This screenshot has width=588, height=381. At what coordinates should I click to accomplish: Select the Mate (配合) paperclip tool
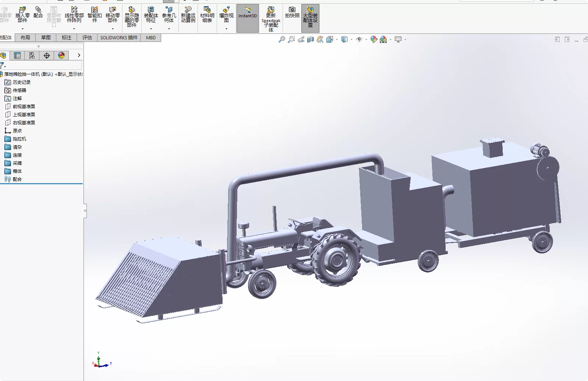click(x=38, y=12)
